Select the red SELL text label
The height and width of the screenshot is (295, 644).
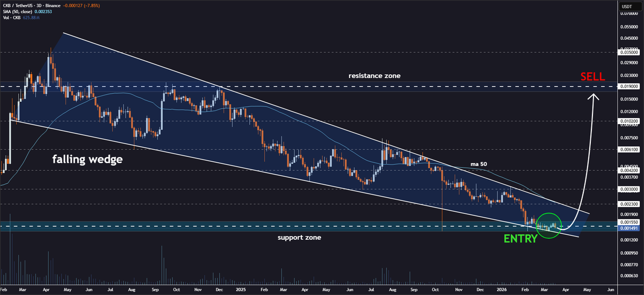(x=592, y=76)
